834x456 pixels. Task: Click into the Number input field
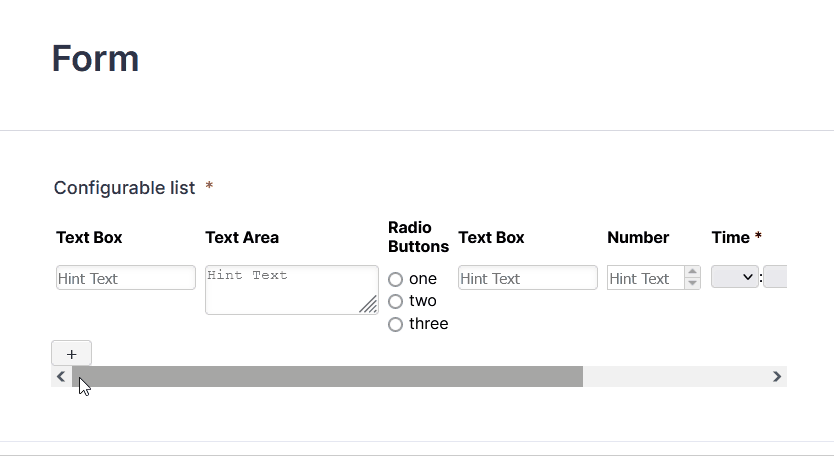[644, 278]
